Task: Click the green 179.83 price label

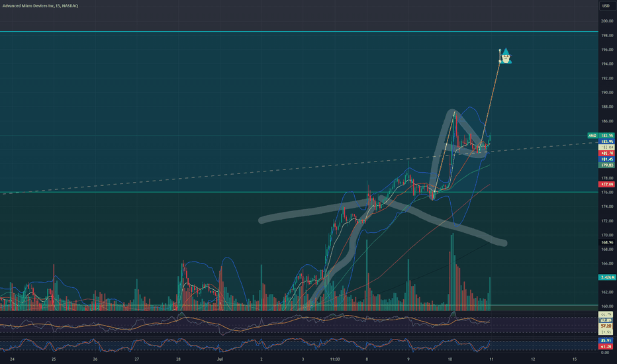Action: pos(606,165)
